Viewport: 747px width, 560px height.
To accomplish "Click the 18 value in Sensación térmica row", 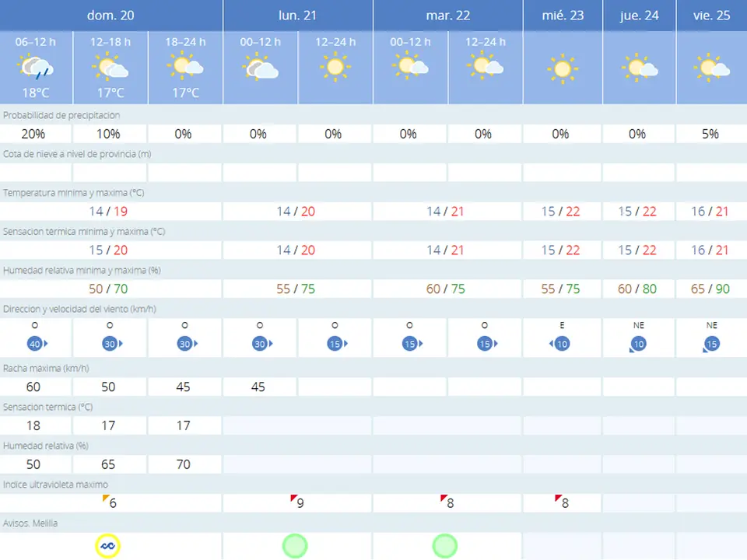I will [x=33, y=425].
